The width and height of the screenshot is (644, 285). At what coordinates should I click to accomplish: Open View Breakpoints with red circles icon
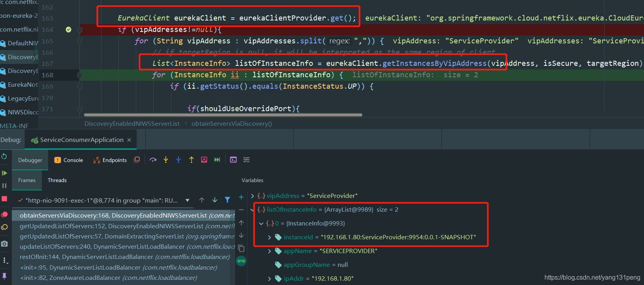(4, 214)
